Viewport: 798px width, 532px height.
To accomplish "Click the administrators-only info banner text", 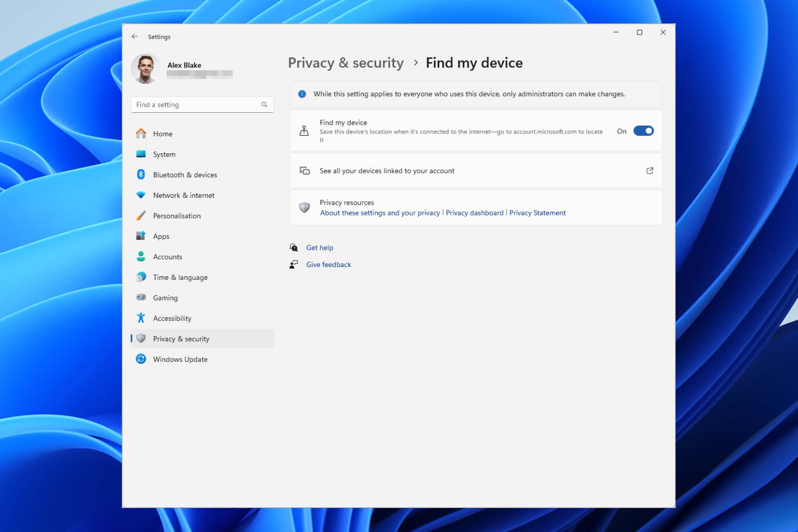I will coord(469,94).
